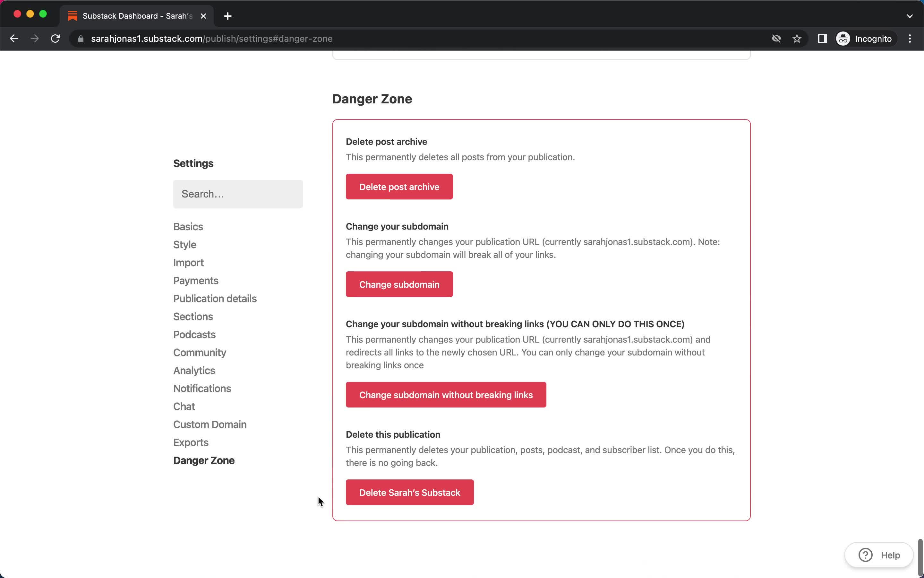Open the Help button
The height and width of the screenshot is (578, 924).
pyautogui.click(x=879, y=555)
